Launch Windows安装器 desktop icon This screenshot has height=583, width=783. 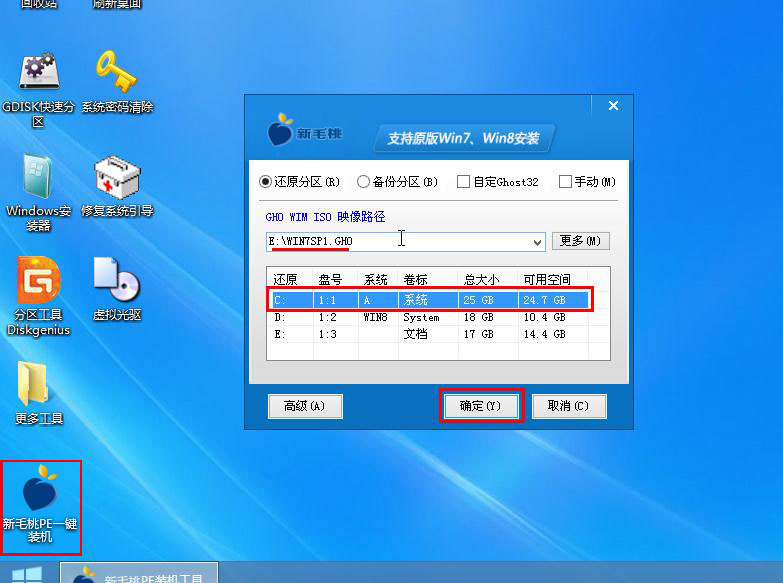(38, 193)
